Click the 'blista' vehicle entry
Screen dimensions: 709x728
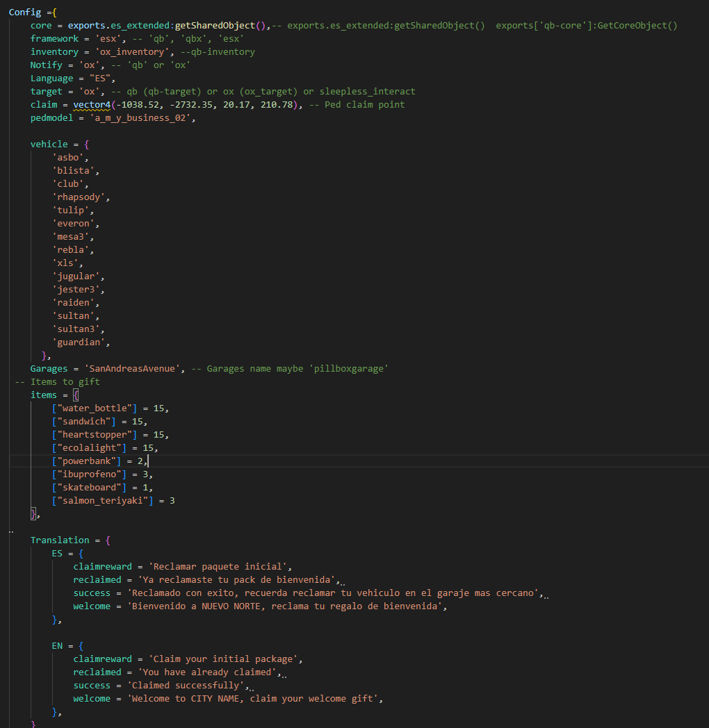73,171
